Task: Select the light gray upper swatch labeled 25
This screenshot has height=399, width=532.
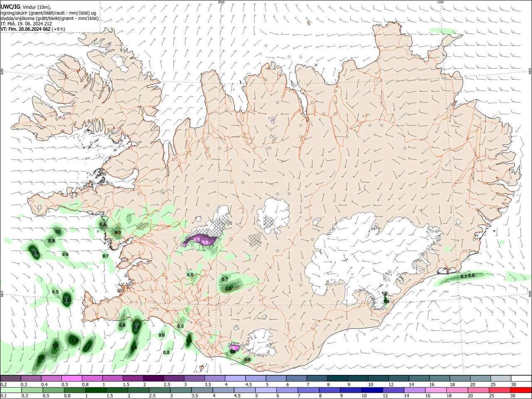Action: (x=501, y=378)
